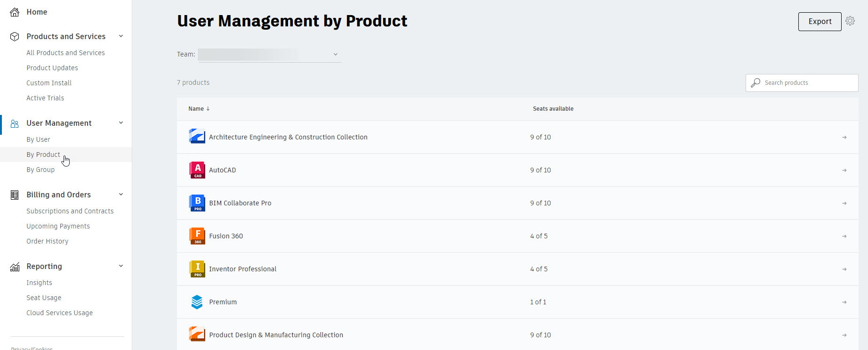
Task: Open the Premium product name
Action: click(x=223, y=302)
